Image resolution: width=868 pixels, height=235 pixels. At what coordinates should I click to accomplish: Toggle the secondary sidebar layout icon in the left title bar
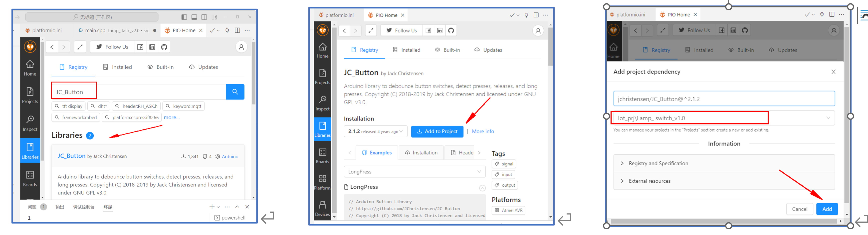pos(204,17)
